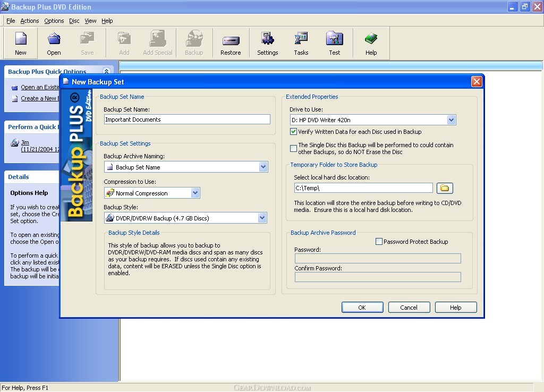Click the 'For Help, Press F1' status text
544x392 pixels.
pyautogui.click(x=25, y=388)
